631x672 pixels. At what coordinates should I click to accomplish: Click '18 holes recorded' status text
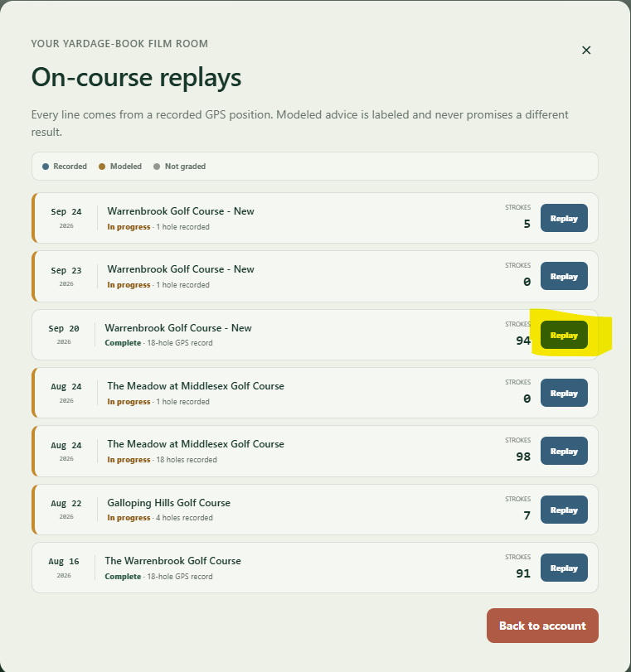click(x=187, y=459)
